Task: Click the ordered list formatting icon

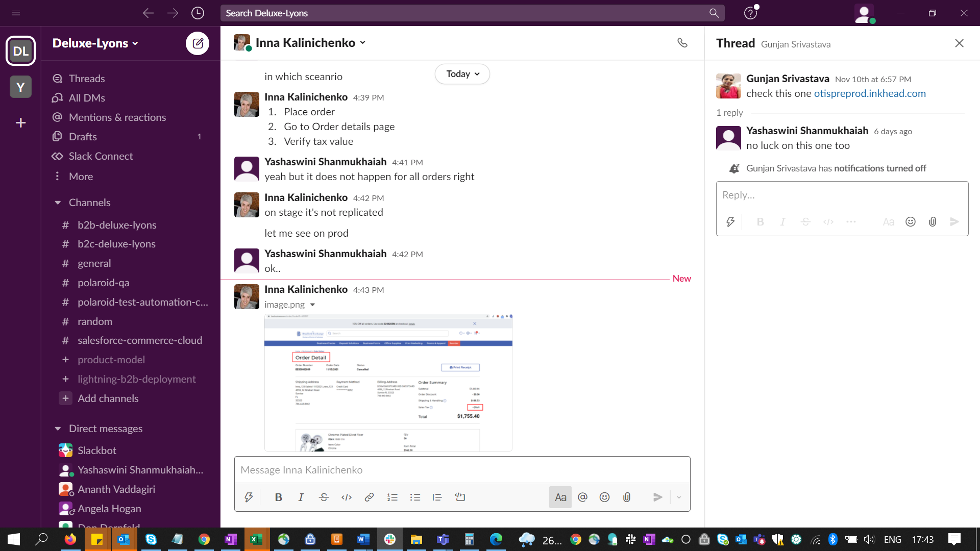Action: (x=392, y=497)
